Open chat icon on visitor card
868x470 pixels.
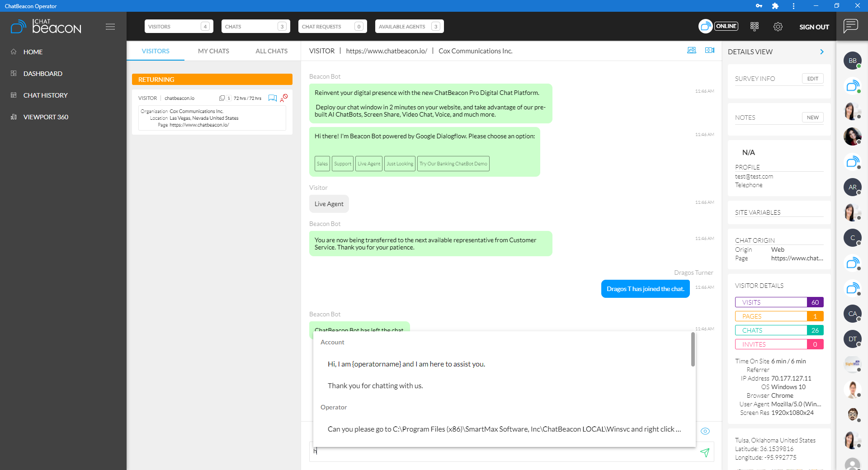(x=272, y=98)
